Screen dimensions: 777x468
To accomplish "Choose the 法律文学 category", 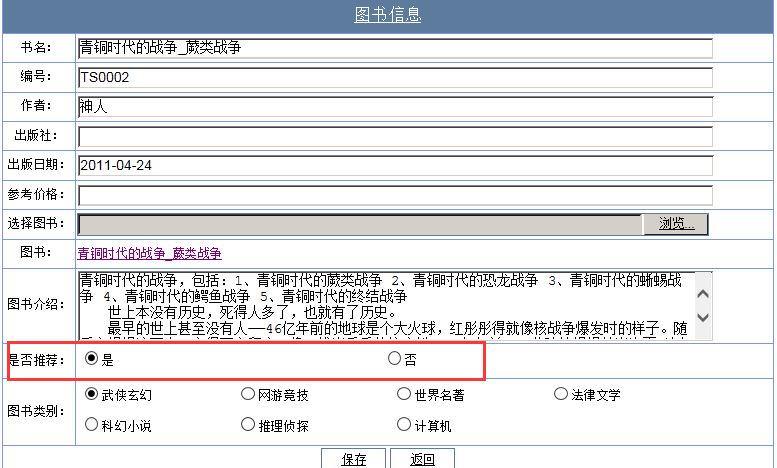I will 561,394.
